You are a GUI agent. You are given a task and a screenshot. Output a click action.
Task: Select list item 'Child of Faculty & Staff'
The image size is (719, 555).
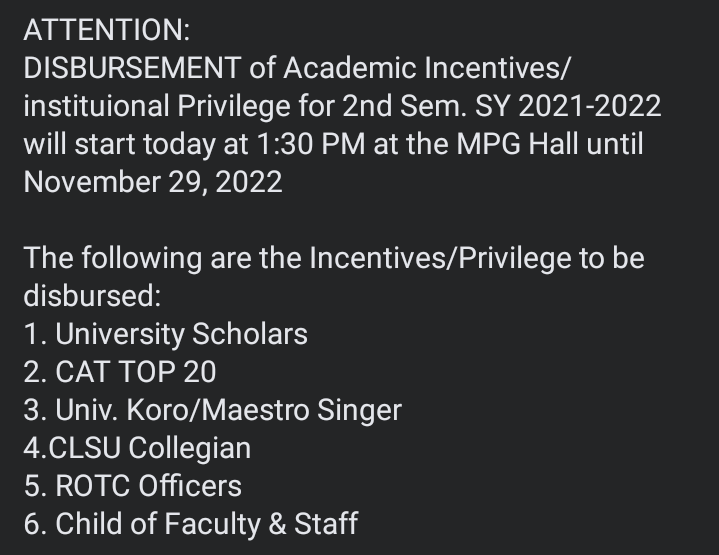206,524
